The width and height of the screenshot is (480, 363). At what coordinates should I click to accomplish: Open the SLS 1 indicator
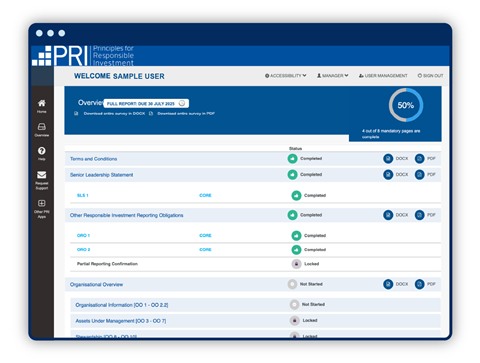pos(83,195)
